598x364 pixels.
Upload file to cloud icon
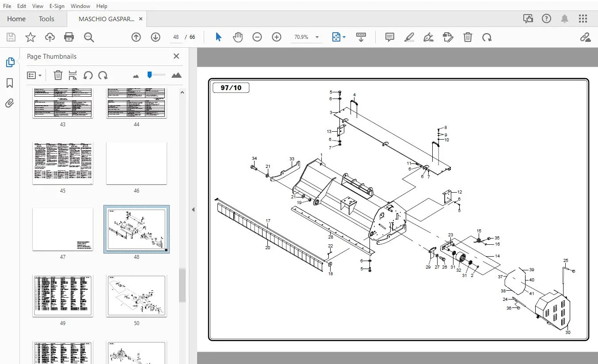click(x=50, y=37)
